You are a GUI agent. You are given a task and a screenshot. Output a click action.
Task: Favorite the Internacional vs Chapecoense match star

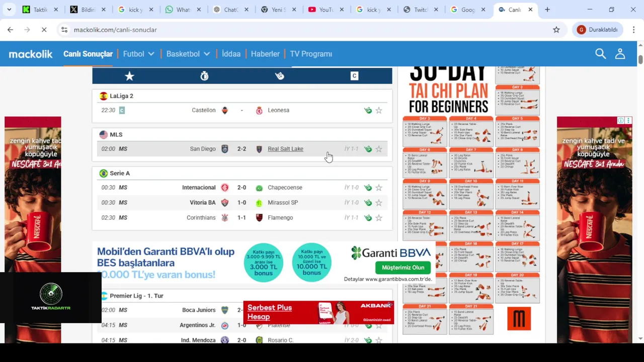[379, 188]
